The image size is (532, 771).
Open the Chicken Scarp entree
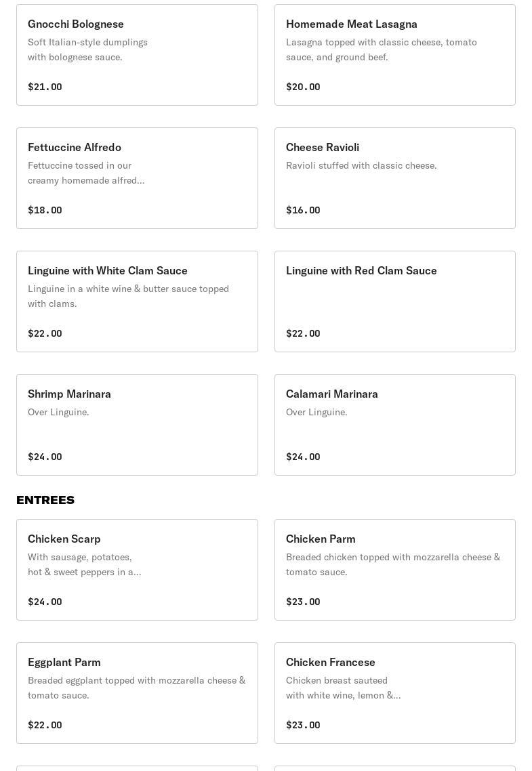tap(137, 570)
